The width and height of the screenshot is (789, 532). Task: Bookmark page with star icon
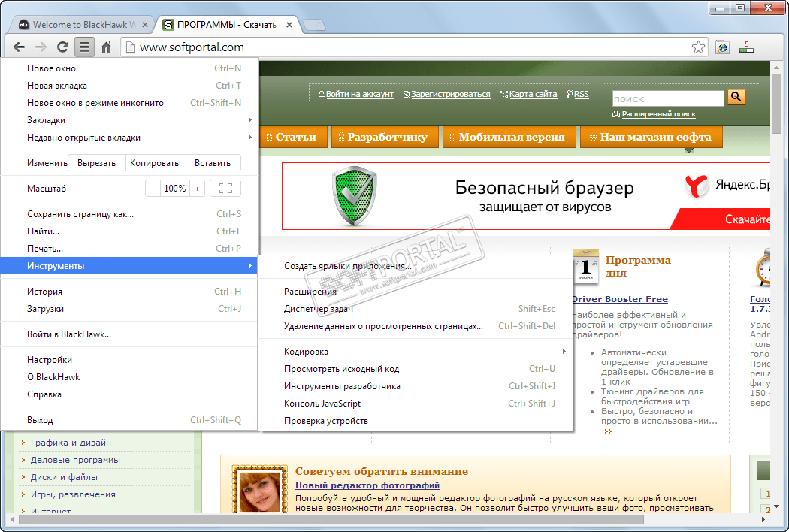pyautogui.click(x=698, y=47)
